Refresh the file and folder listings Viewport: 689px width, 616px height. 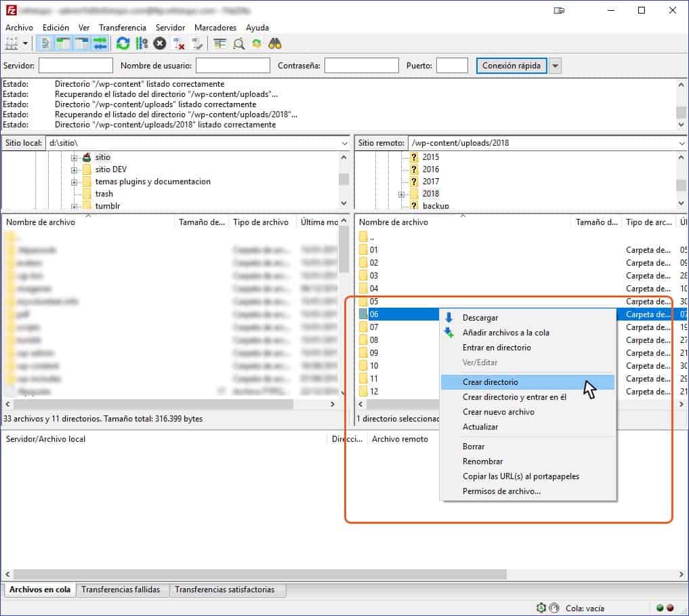123,43
